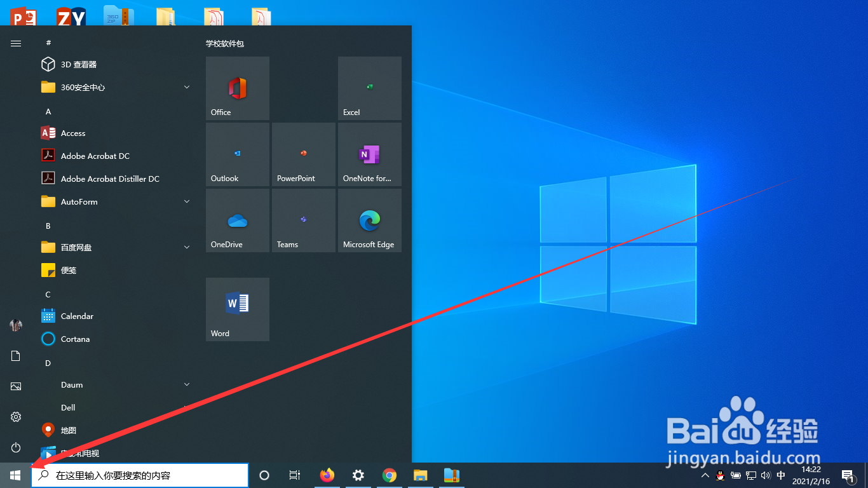The height and width of the screenshot is (488, 868).
Task: Open File Explorer from the taskbar
Action: [420, 475]
